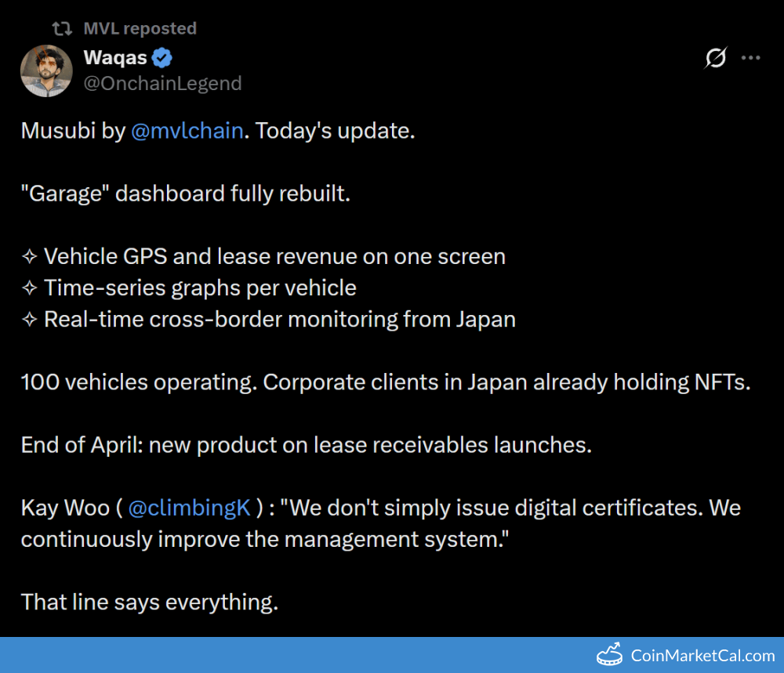Click the "100 vehicles operating" sentence
Screen dimensions: 784x673
pyautogui.click(x=386, y=382)
